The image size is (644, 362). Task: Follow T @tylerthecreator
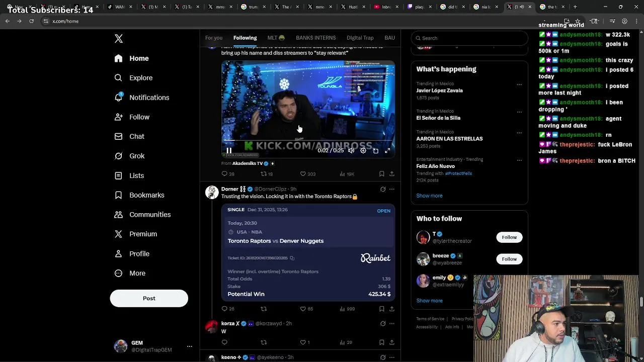click(x=509, y=237)
